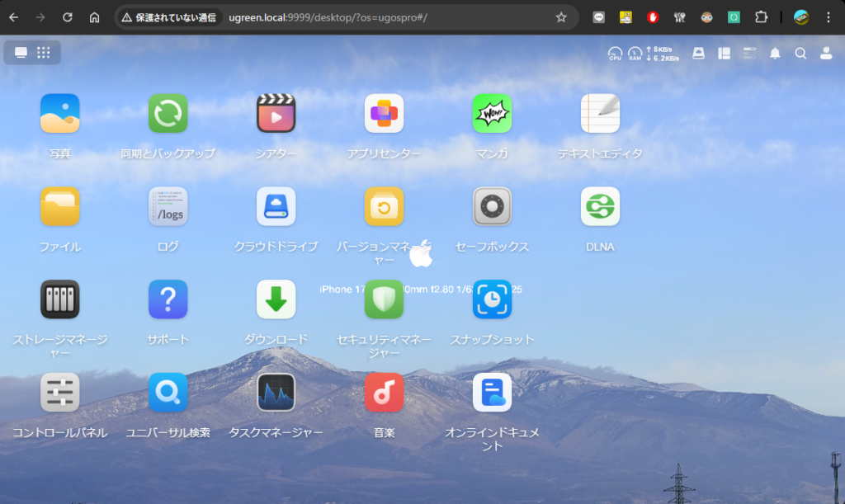Open the スナップショット (Snapshot) app
Image resolution: width=845 pixels, height=504 pixels.
[492, 299]
